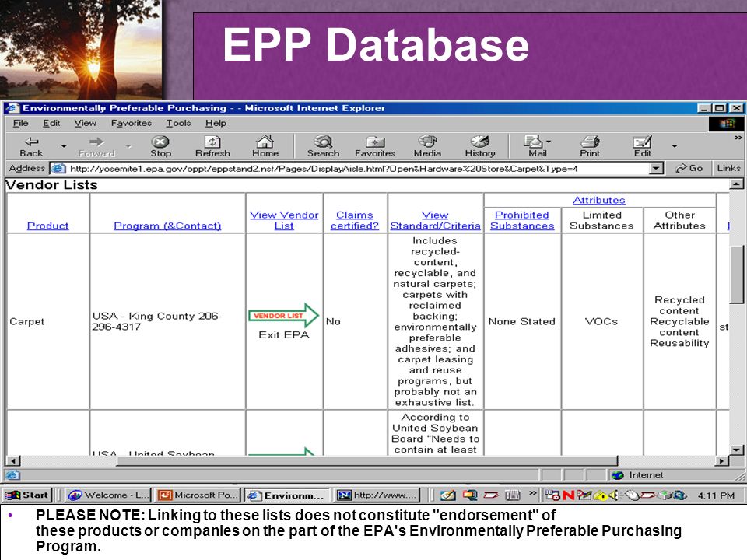
Task: Open the Forward button dropdown arrow
Action: pyautogui.click(x=128, y=147)
